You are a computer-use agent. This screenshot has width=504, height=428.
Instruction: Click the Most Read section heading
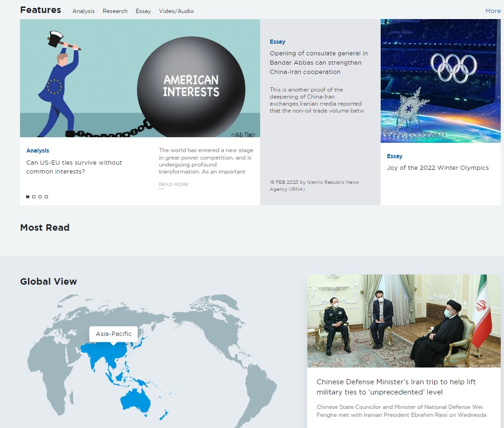(45, 227)
